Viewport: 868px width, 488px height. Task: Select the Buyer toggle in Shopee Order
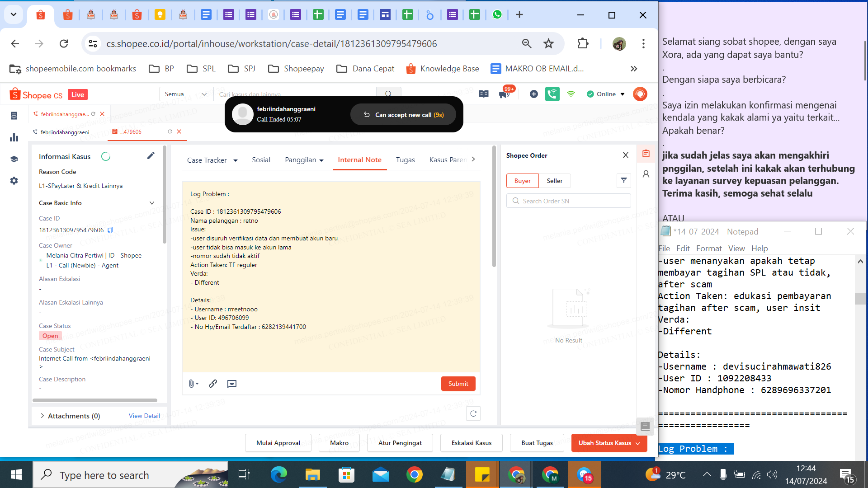522,181
